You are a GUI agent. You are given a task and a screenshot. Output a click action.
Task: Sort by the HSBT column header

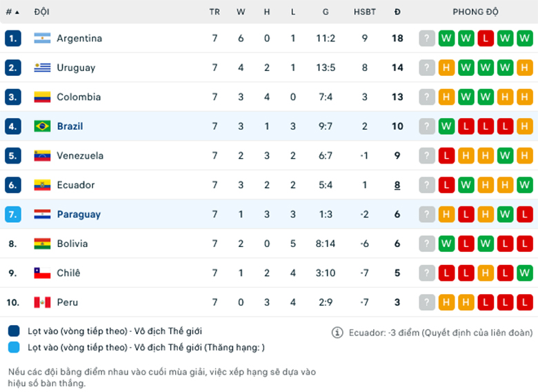365,12
